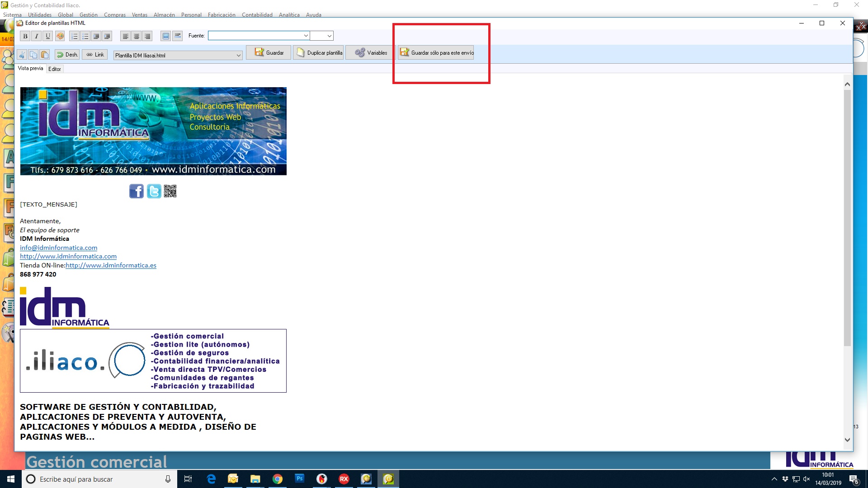Screen dimensions: 868x488
Task: Open the color palette picker
Action: click(60, 36)
